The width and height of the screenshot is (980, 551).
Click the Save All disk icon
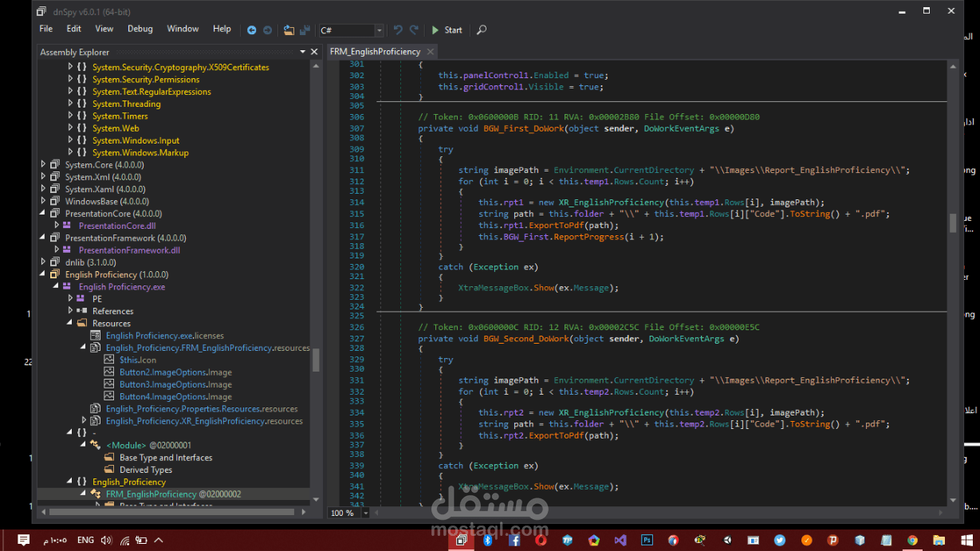(305, 30)
